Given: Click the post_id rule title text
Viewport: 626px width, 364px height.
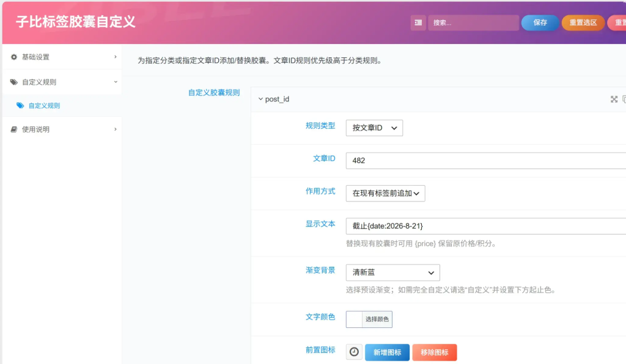Looking at the screenshot, I should pyautogui.click(x=277, y=100).
